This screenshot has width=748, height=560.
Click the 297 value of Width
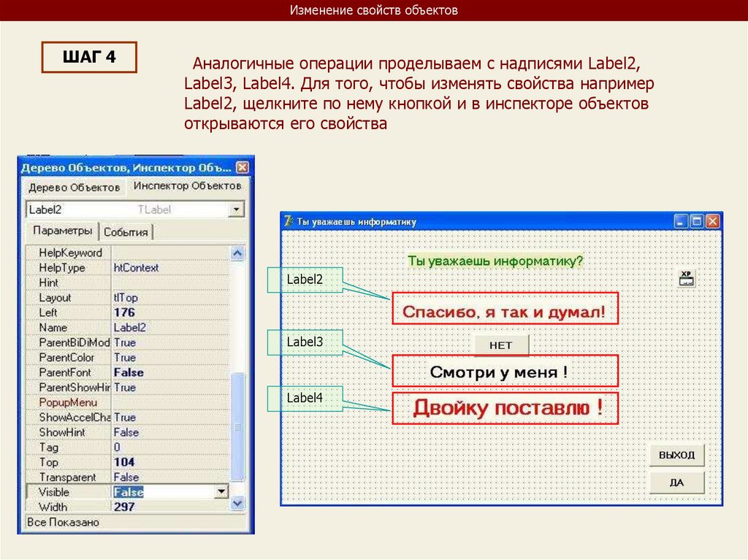(124, 507)
